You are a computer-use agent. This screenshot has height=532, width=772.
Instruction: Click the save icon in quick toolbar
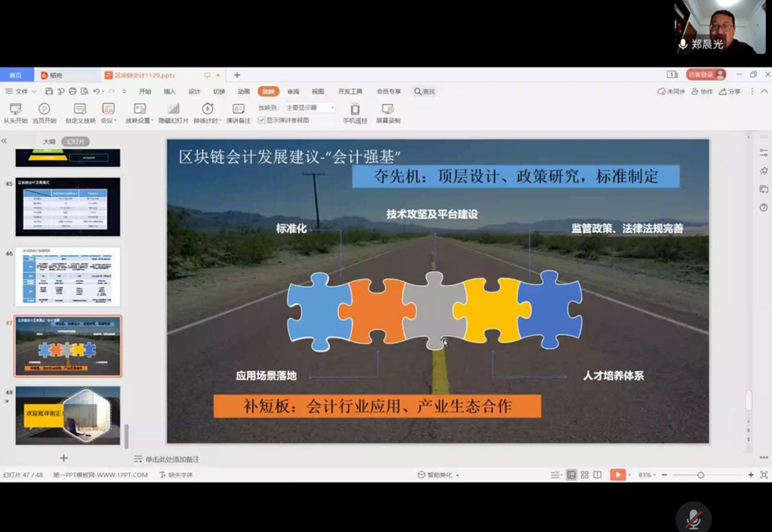tap(49, 91)
